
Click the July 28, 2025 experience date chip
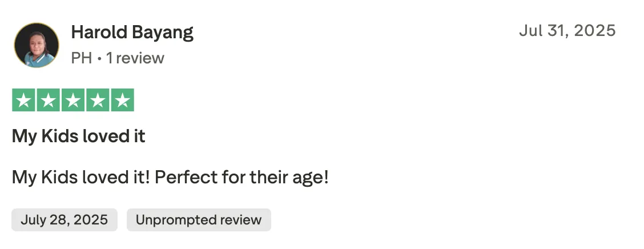65,220
